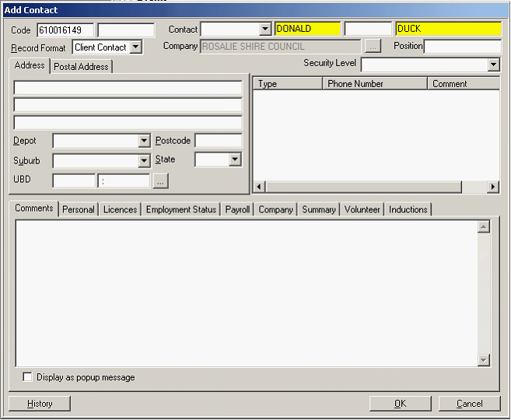The image size is (511, 420).
Task: Expand the Depot dropdown list
Action: pyautogui.click(x=144, y=141)
